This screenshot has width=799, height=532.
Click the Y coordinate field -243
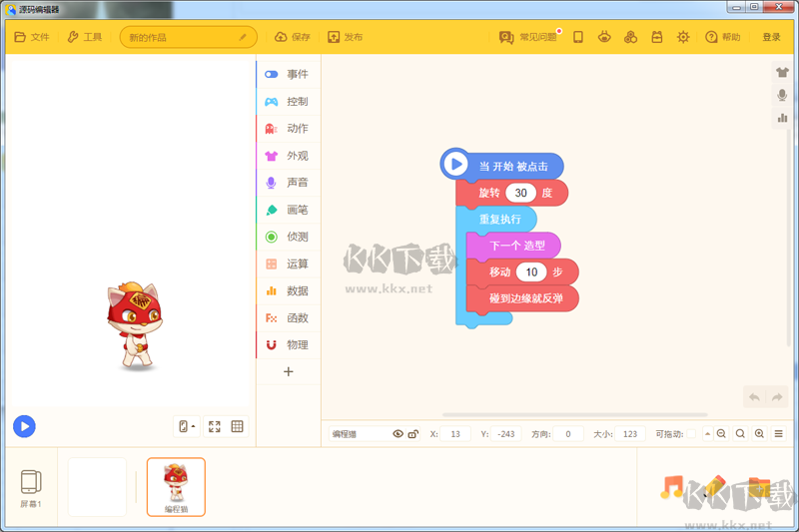click(x=506, y=434)
